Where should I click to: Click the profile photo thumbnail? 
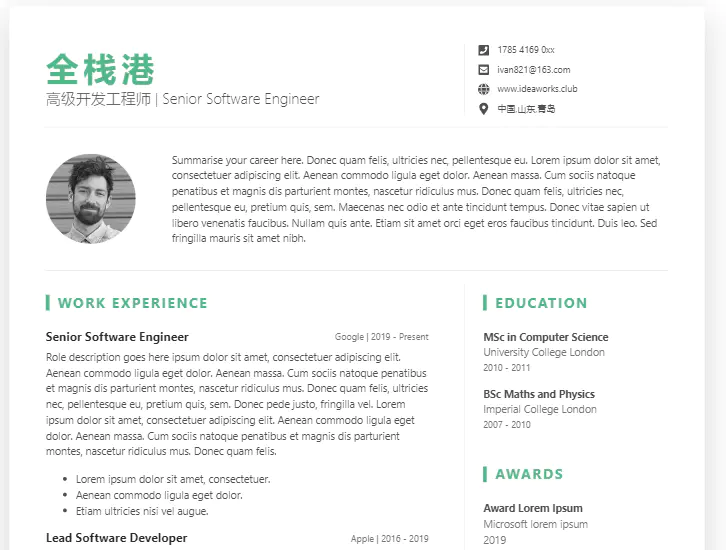[x=91, y=198]
